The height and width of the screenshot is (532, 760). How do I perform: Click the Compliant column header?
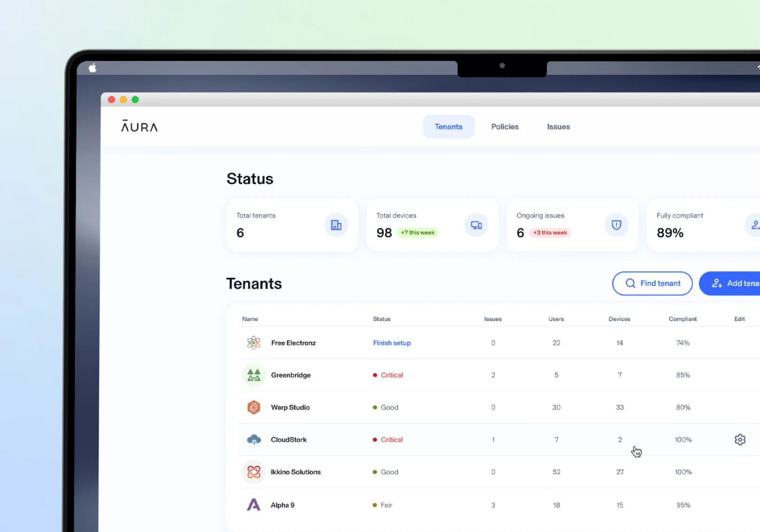pyautogui.click(x=683, y=319)
